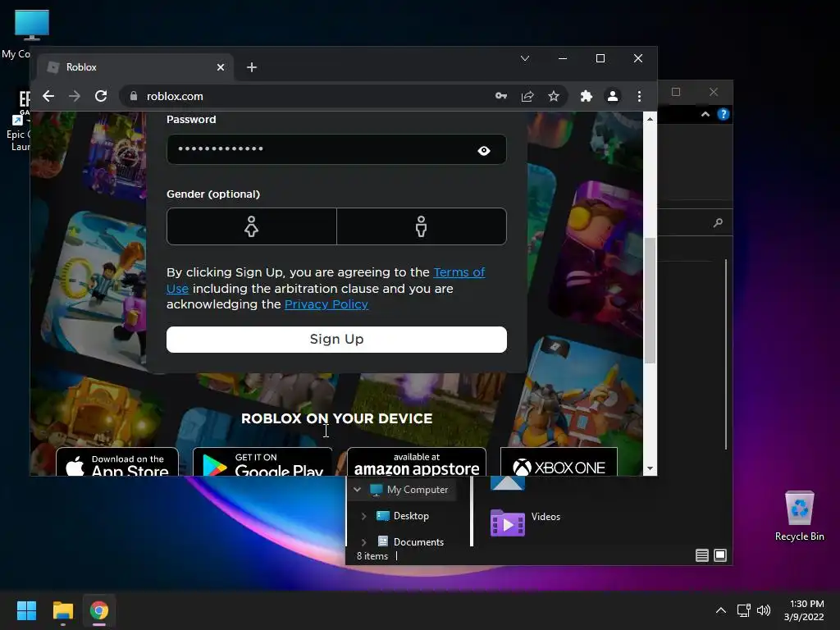Click the Sign Up button
Viewport: 840px width, 630px height.
point(336,339)
